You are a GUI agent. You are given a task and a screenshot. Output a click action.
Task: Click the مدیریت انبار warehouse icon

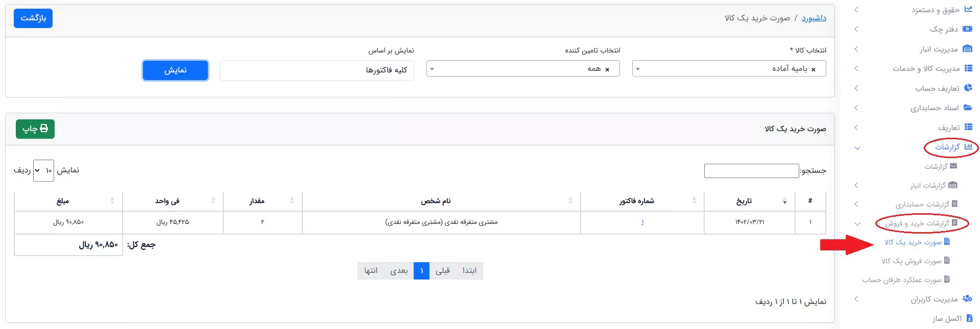coord(967,49)
